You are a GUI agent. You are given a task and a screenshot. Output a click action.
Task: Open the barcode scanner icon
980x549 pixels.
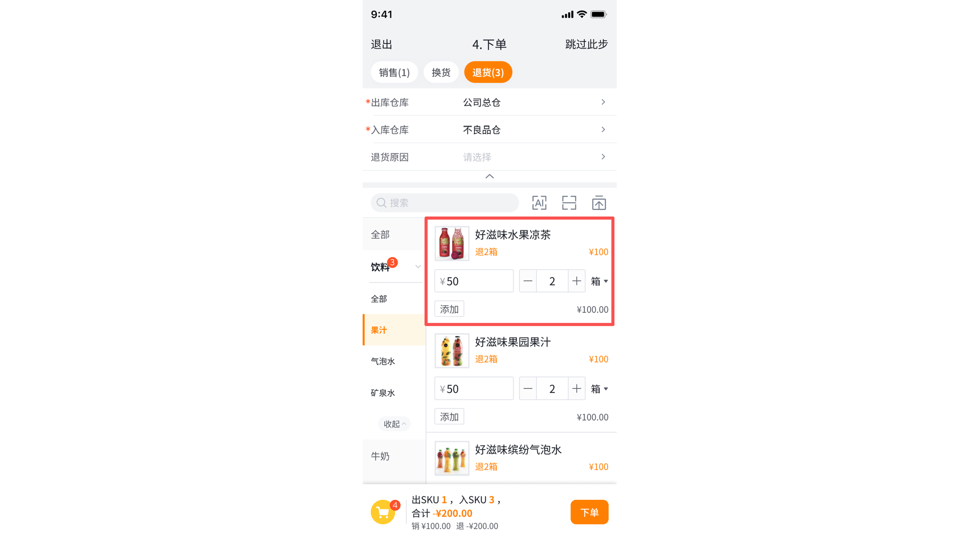569,203
